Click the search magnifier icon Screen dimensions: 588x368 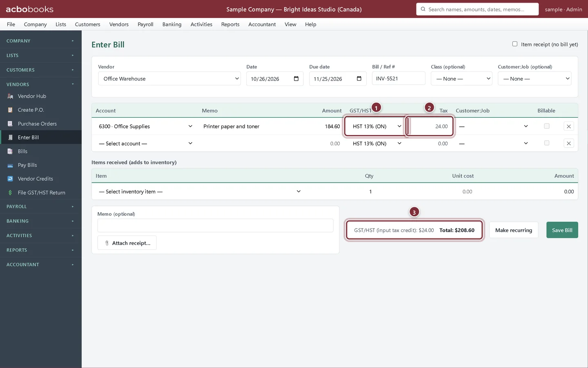[x=423, y=9]
